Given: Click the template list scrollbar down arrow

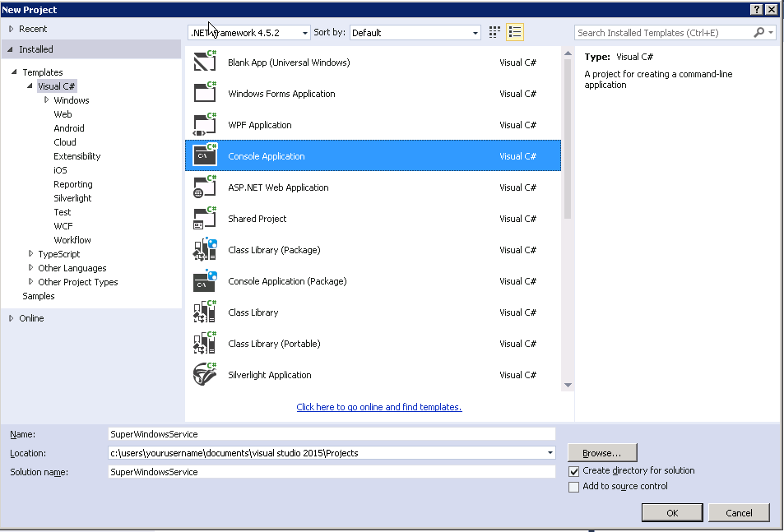Looking at the screenshot, I should click(568, 385).
